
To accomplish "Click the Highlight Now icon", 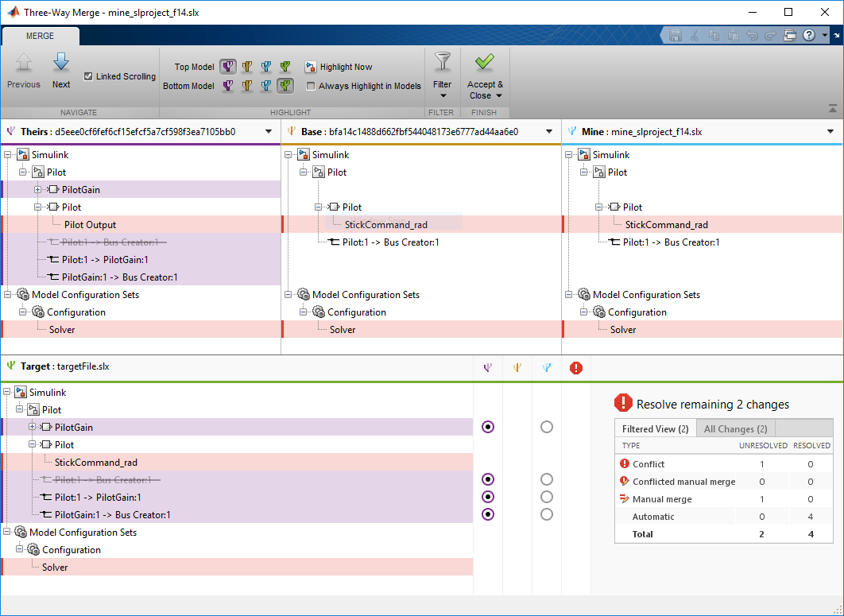I will tap(311, 67).
